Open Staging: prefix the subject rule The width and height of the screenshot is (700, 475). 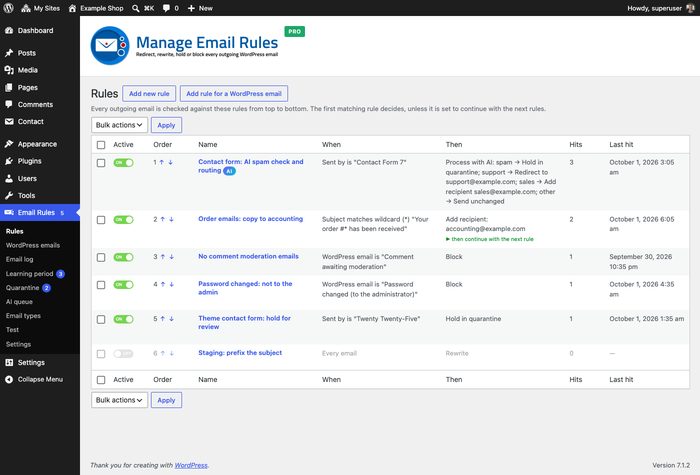240,353
